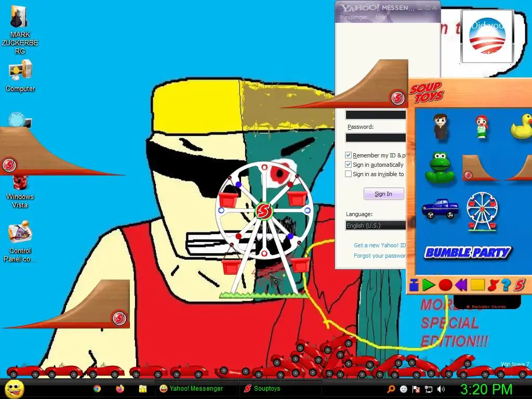Choose the Ferris wheel toy in the toybox
The width and height of the screenshot is (532, 399).
[482, 211]
